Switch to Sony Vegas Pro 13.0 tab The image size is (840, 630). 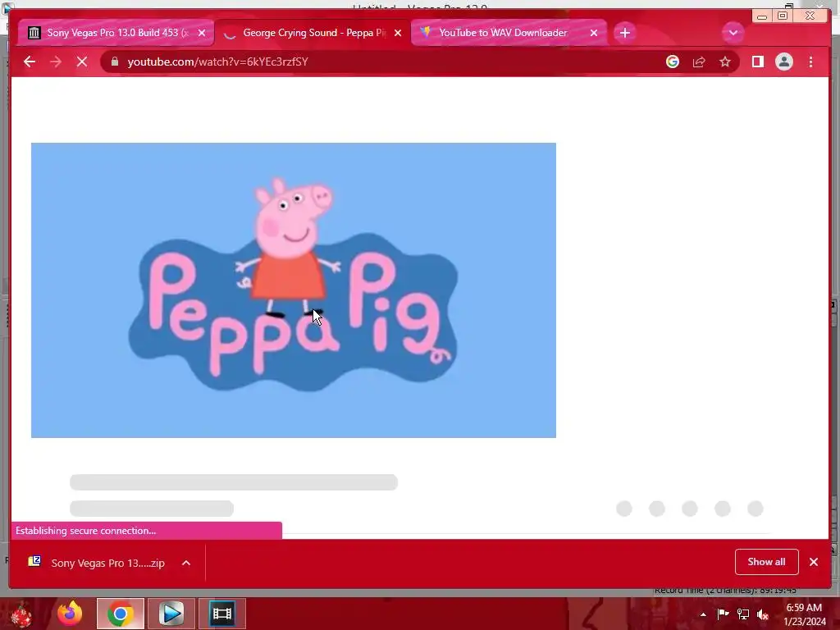click(115, 33)
